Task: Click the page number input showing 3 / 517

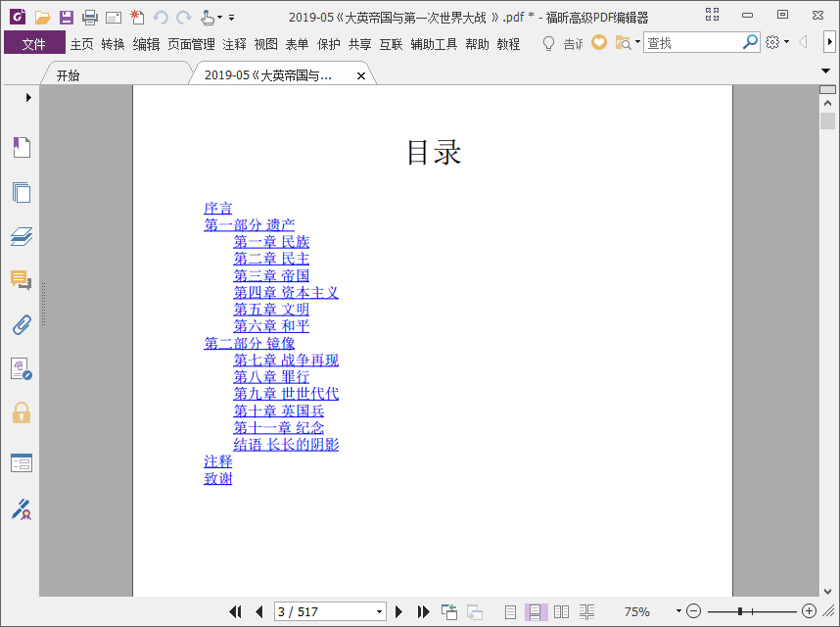Action: (x=324, y=611)
